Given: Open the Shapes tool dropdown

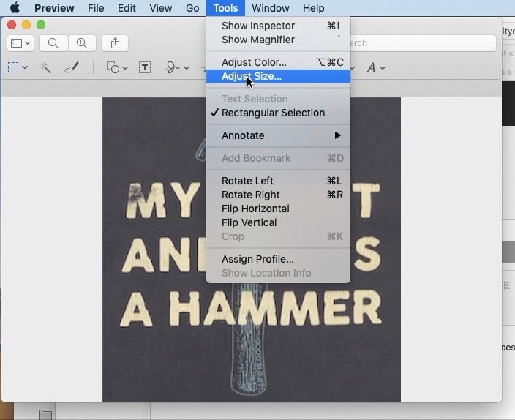Looking at the screenshot, I should (116, 68).
